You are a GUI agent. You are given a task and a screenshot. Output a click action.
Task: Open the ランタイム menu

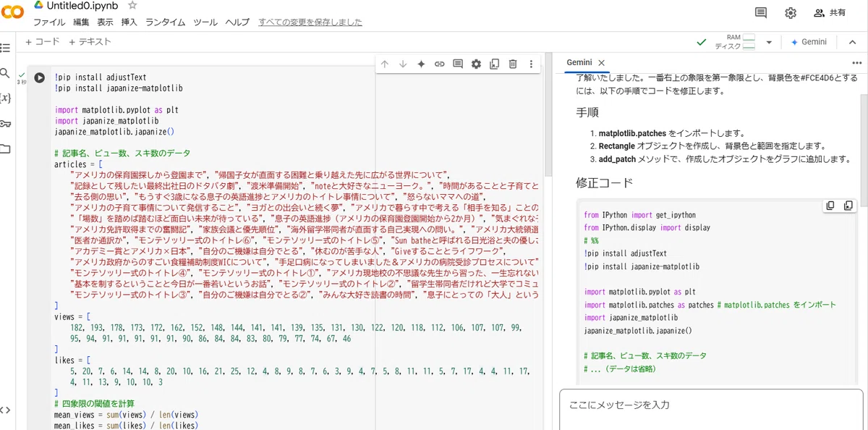click(x=165, y=22)
